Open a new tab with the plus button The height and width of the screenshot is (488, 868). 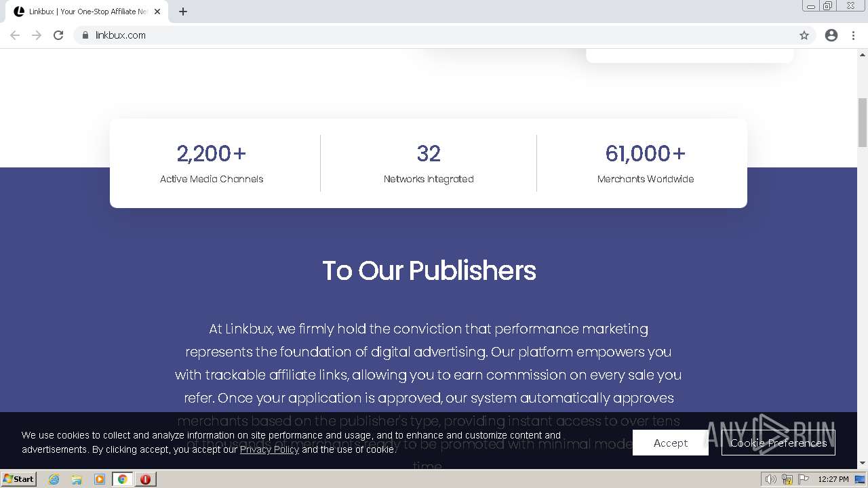point(183,12)
